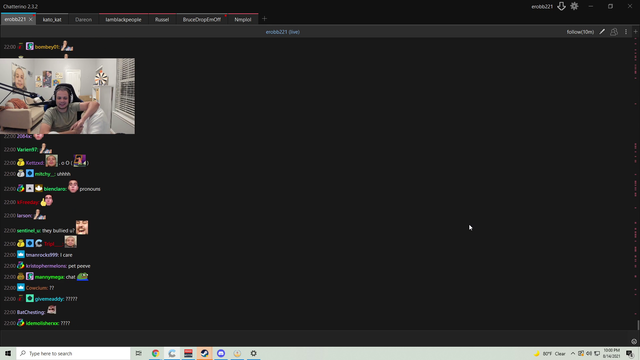Click the streamer webcam image preview
Image resolution: width=640 pixels, height=360 pixels.
click(x=67, y=96)
